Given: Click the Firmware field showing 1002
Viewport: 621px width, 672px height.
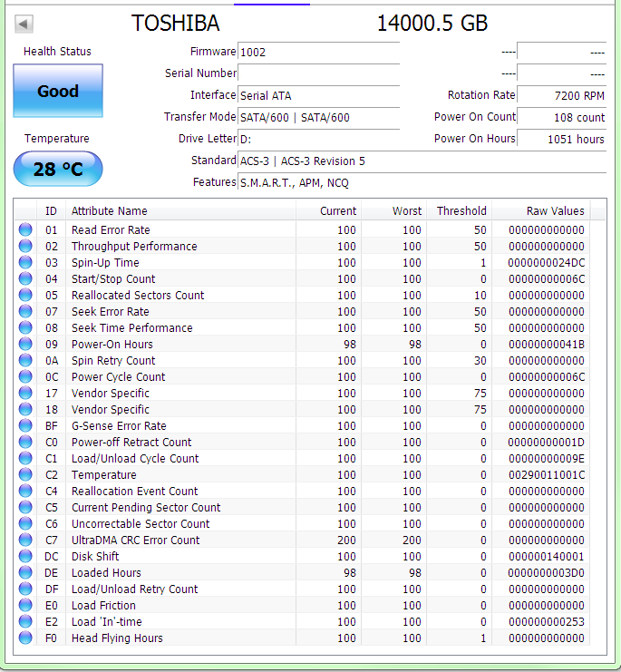Looking at the screenshot, I should click(x=318, y=53).
